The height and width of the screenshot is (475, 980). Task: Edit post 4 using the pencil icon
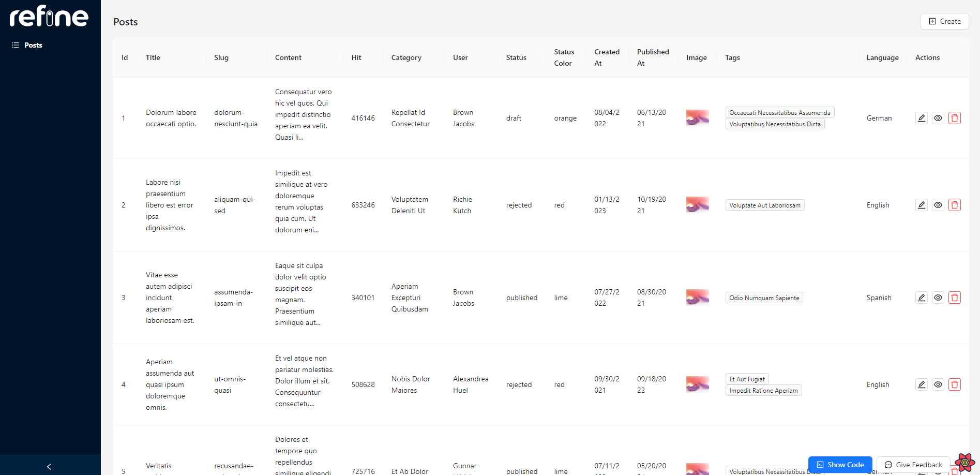click(x=921, y=384)
